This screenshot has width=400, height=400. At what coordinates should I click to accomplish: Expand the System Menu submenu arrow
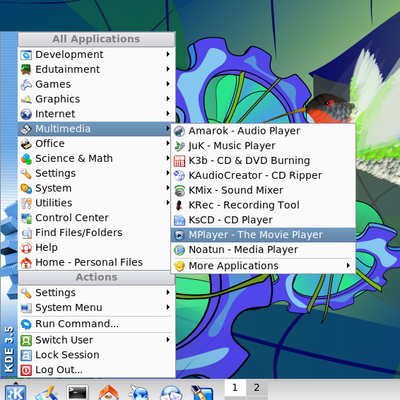[x=168, y=307]
